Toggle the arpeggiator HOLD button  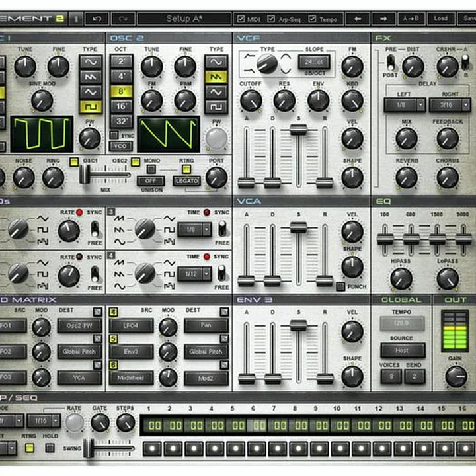point(50,448)
